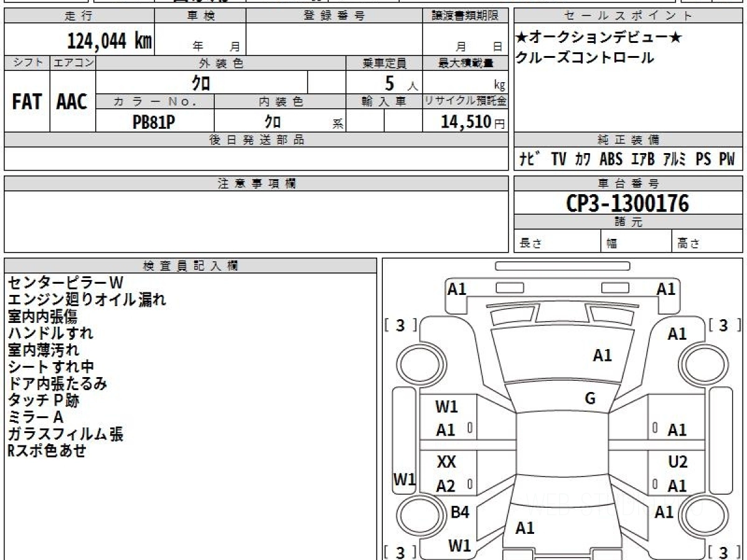
Task: Click the 注意事項欄 notes header
Action: [x=256, y=184]
